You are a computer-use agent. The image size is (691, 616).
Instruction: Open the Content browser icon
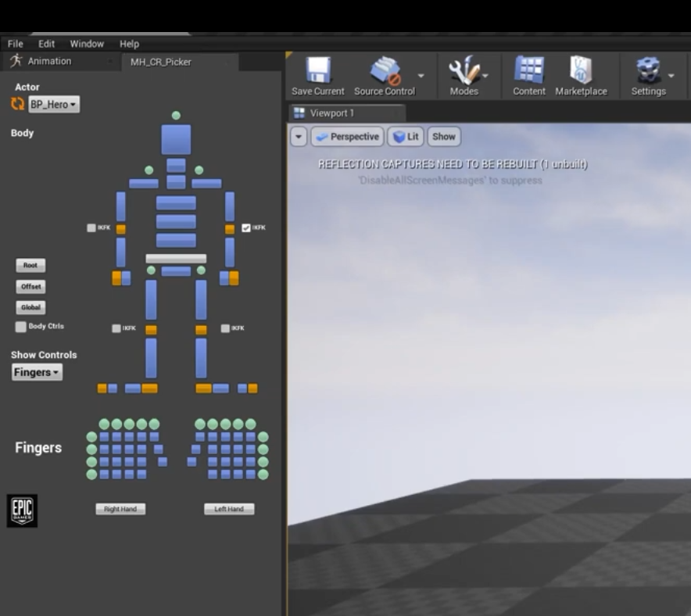(x=528, y=71)
